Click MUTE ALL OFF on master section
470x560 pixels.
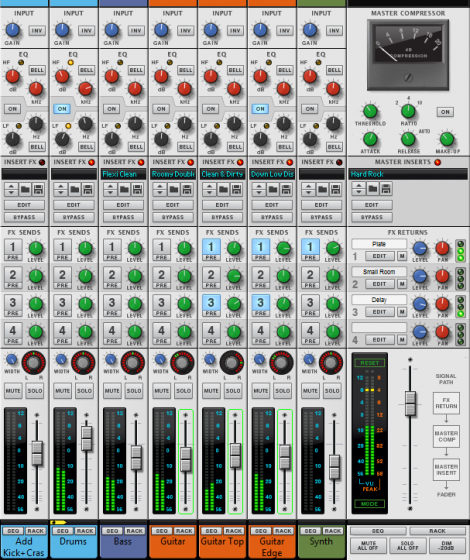[x=368, y=545]
